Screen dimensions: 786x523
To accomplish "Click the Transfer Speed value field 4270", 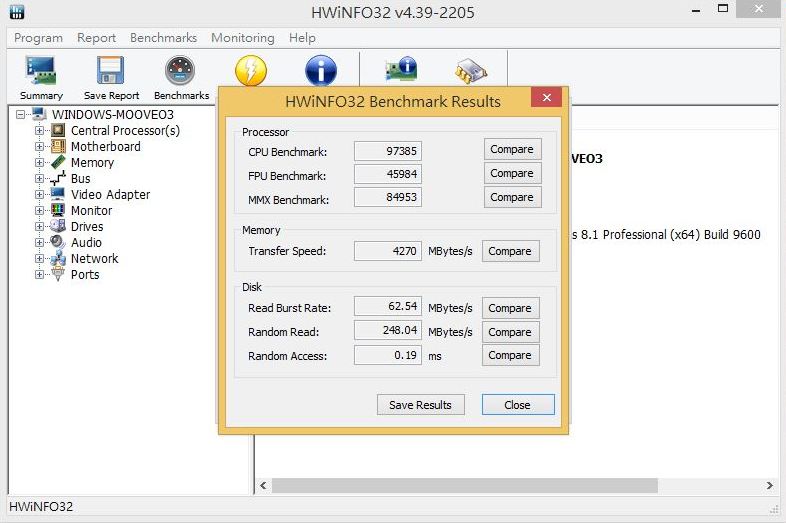I will point(388,251).
